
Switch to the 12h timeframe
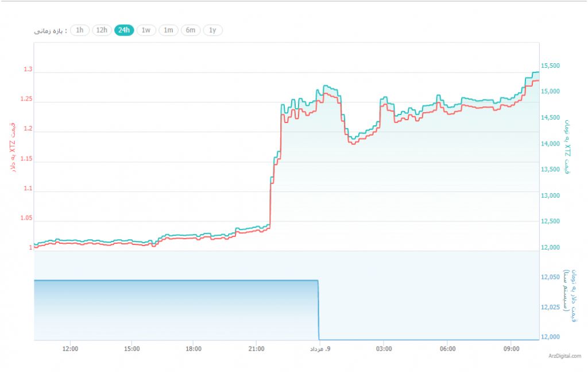[x=102, y=30]
